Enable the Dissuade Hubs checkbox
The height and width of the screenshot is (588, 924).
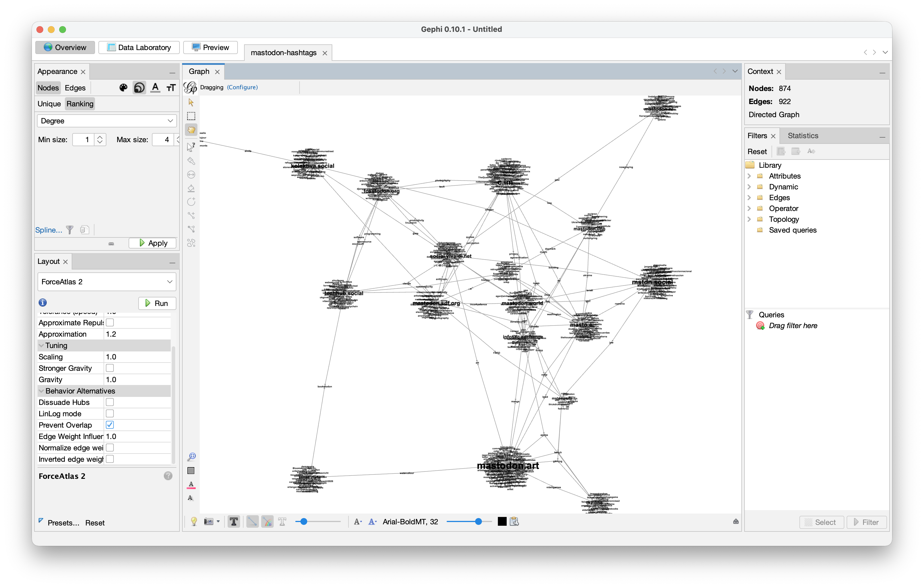pos(110,402)
